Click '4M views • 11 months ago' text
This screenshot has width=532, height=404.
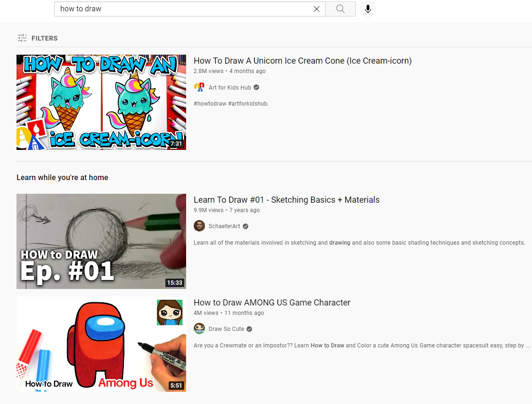(x=229, y=313)
